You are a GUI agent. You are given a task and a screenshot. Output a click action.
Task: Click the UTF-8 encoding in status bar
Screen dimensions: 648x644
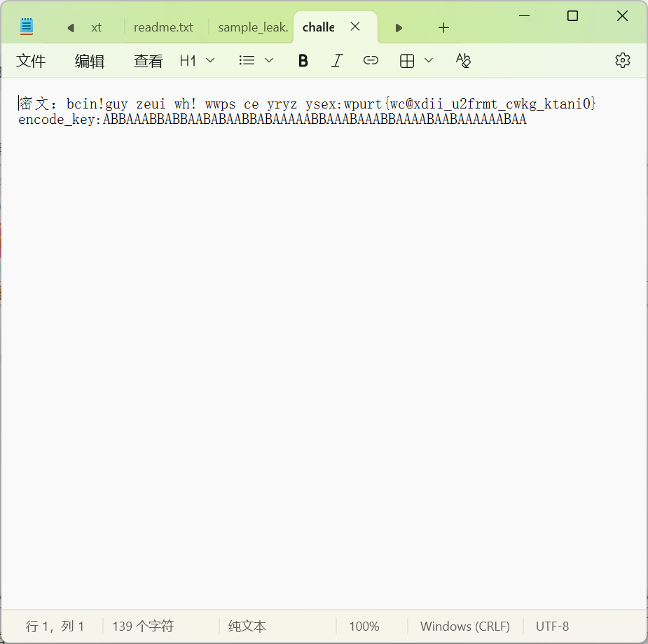tap(552, 626)
